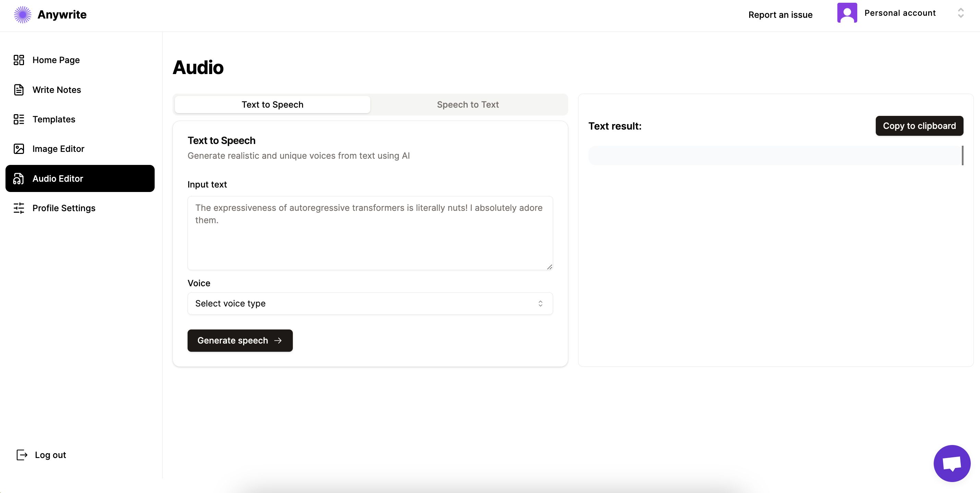
Task: Click the Templates list icon
Action: click(19, 119)
